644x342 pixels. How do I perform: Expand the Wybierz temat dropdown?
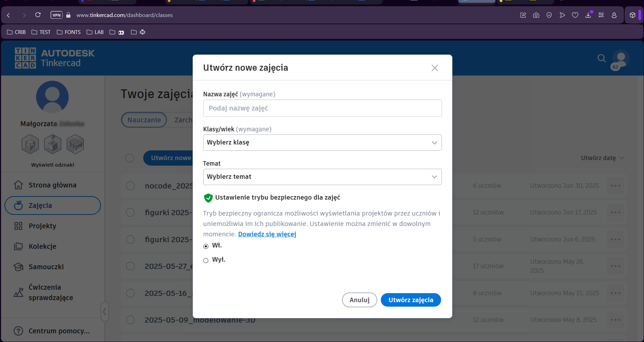[322, 177]
